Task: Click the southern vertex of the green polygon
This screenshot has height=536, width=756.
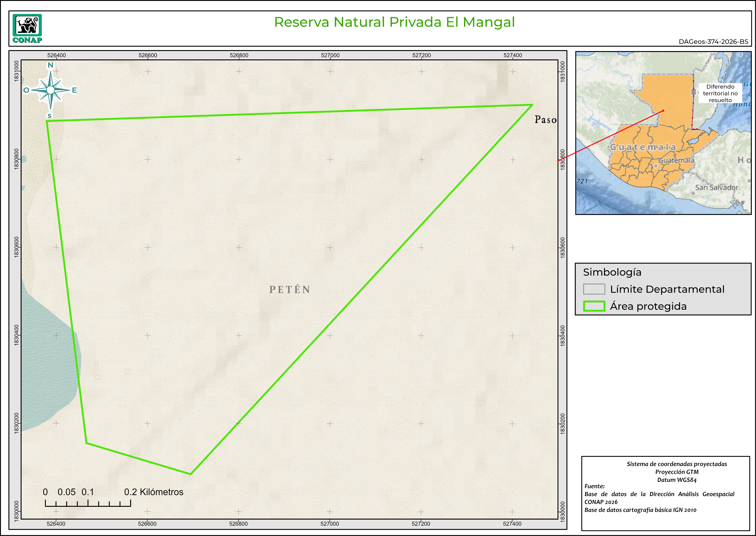Action: click(191, 474)
